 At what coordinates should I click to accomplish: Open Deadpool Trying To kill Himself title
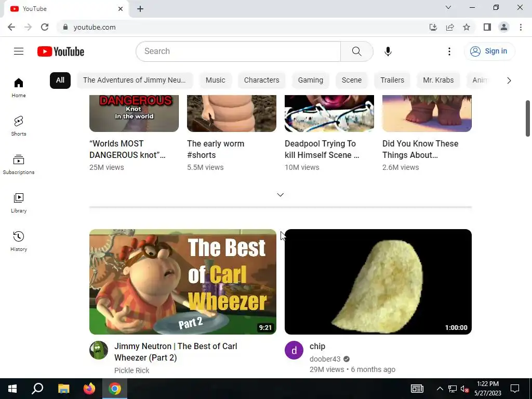pyautogui.click(x=322, y=149)
